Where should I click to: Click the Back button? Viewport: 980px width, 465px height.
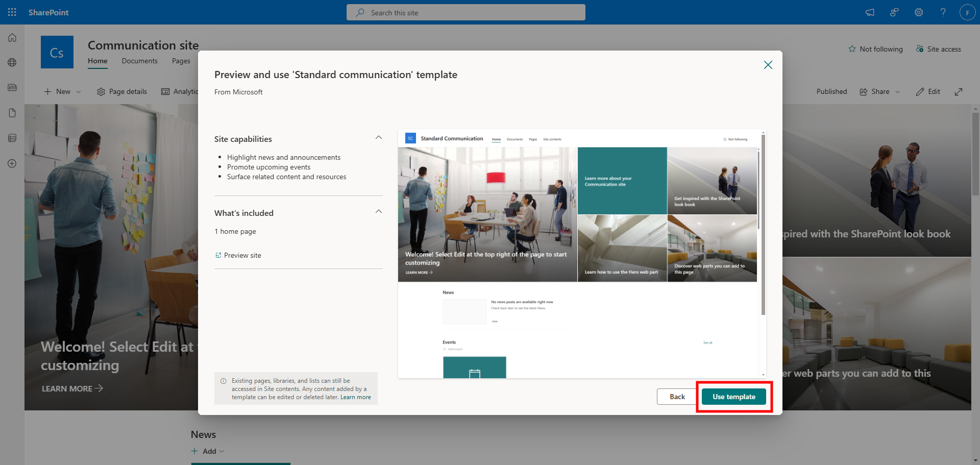677,397
